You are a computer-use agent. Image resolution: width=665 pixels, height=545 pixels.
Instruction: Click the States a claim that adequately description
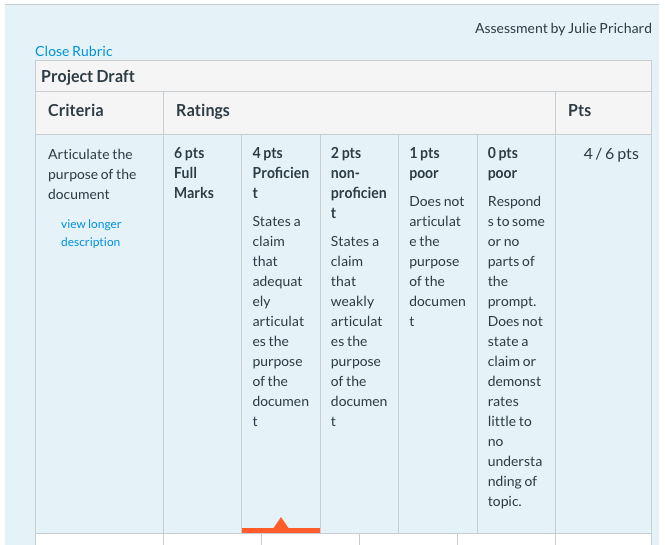[280, 321]
